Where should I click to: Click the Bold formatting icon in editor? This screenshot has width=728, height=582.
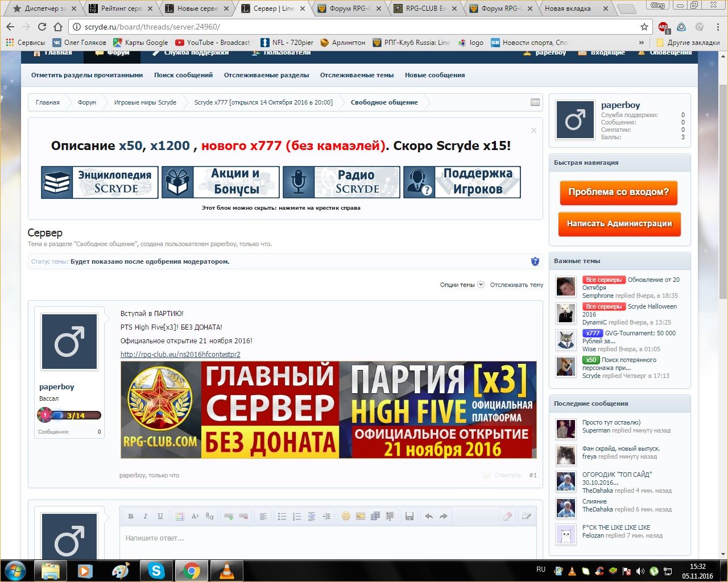click(131, 516)
